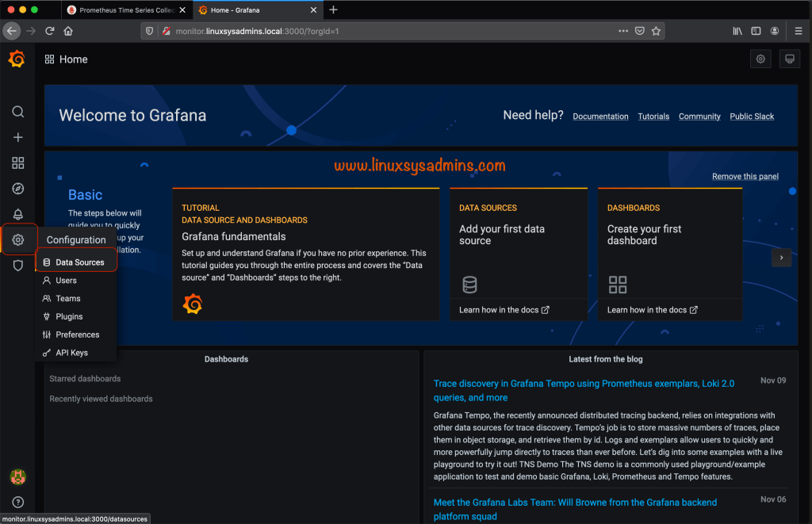Image resolution: width=812 pixels, height=524 pixels.
Task: Click the Remove this panel link
Action: (745, 177)
